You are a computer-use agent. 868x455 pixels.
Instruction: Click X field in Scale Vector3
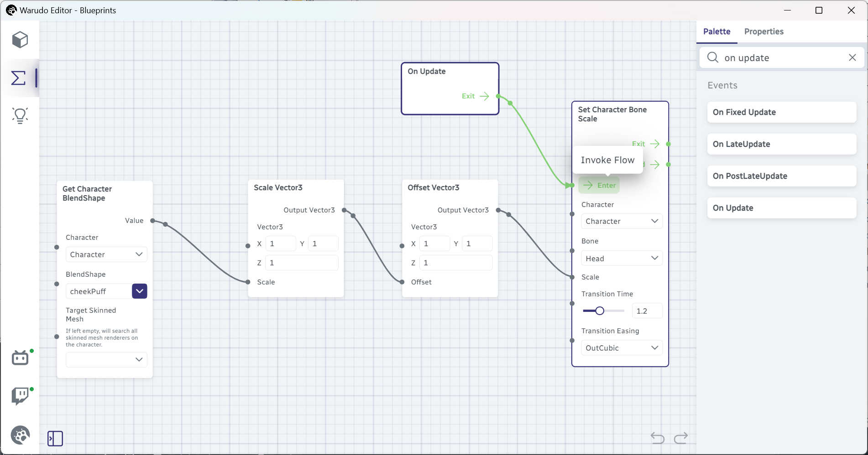281,244
